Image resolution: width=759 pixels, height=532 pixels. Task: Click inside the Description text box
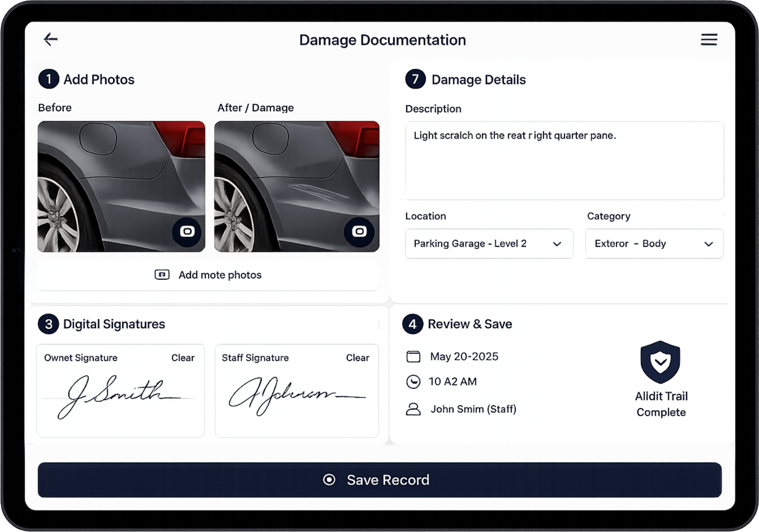[564, 161]
